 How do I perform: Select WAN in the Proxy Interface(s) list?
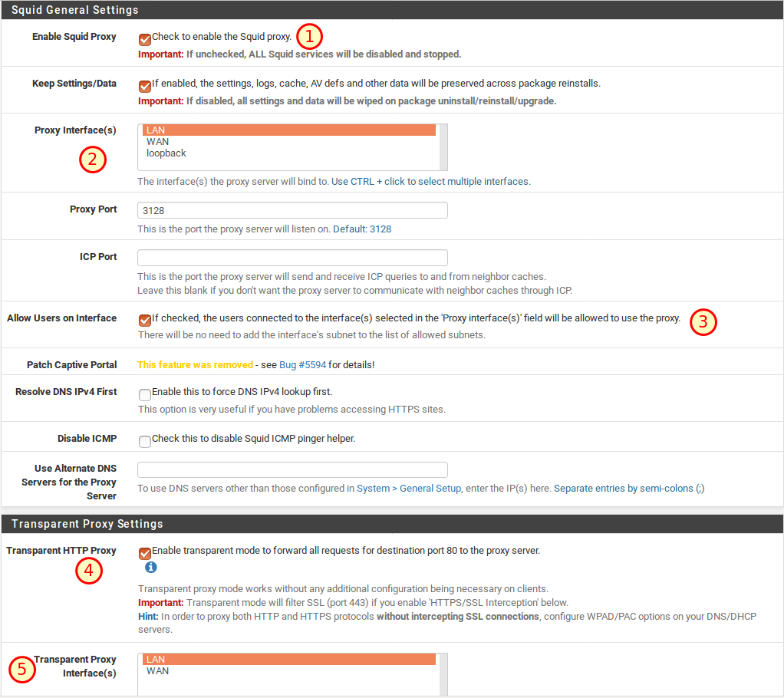(158, 142)
